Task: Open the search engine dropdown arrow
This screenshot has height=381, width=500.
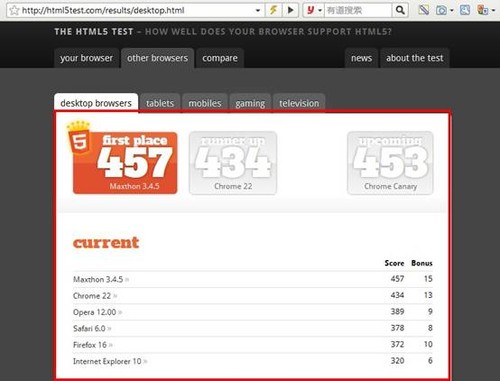Action: coord(320,11)
